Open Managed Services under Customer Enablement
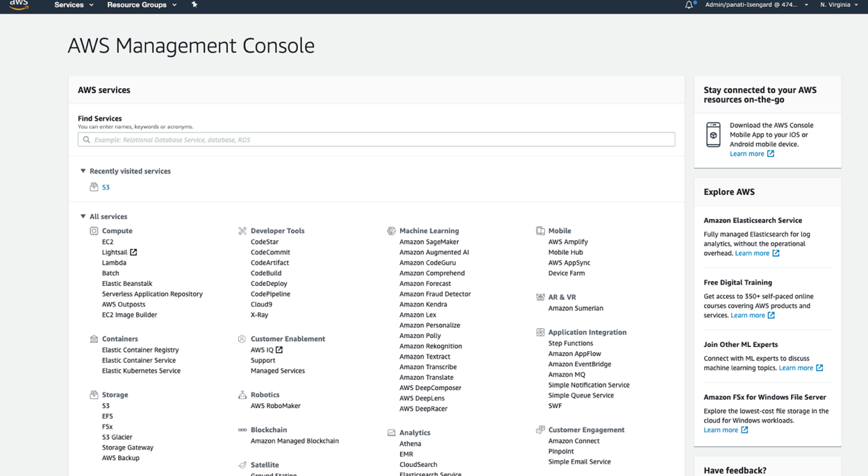This screenshot has height=476, width=868. [x=278, y=371]
